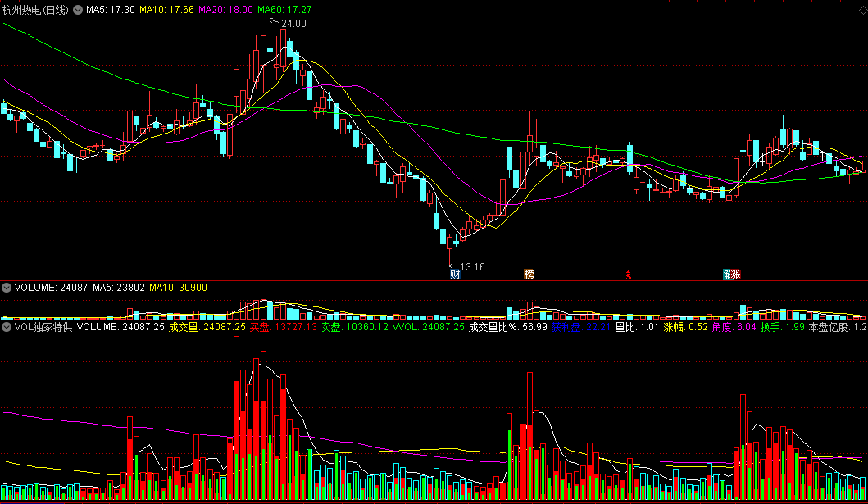Open the 榜 ranking list marker

tap(529, 274)
